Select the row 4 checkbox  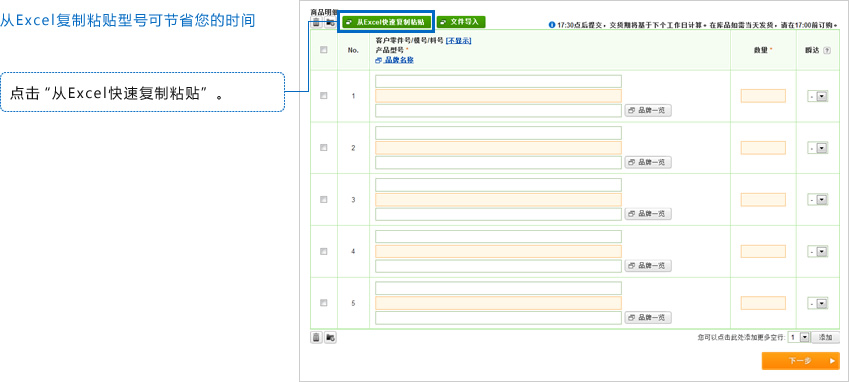324,251
